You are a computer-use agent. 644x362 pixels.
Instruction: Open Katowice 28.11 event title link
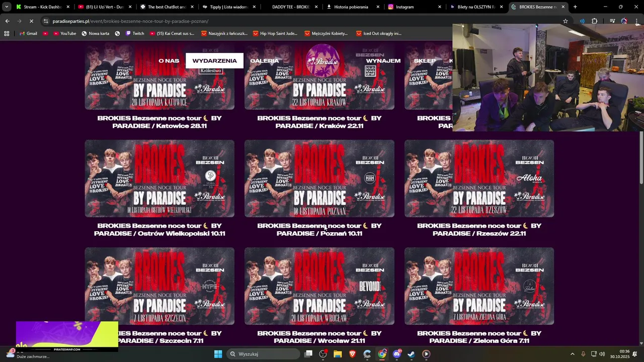(x=159, y=122)
